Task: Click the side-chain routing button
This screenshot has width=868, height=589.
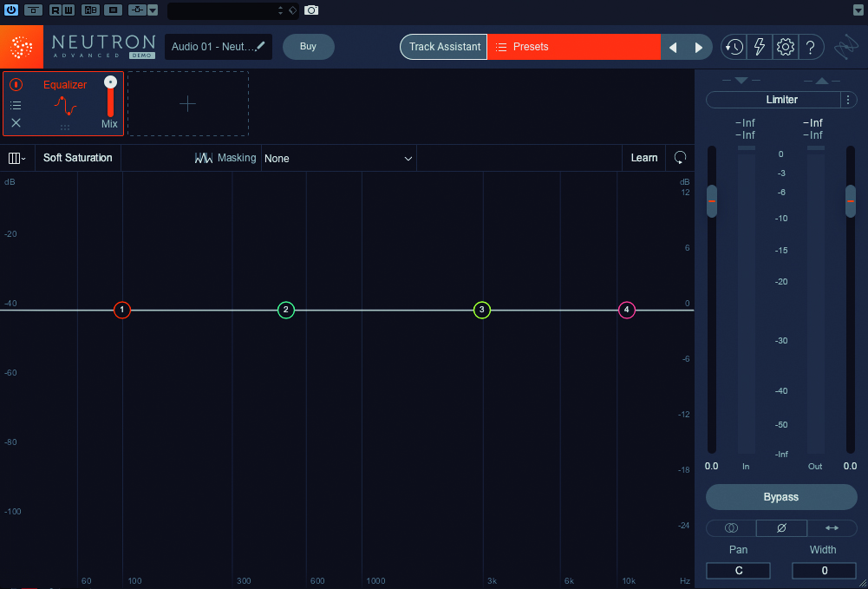Action: pos(137,10)
